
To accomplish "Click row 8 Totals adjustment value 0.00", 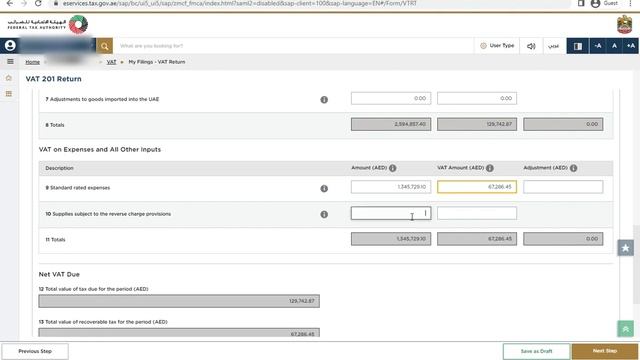I will point(563,124).
